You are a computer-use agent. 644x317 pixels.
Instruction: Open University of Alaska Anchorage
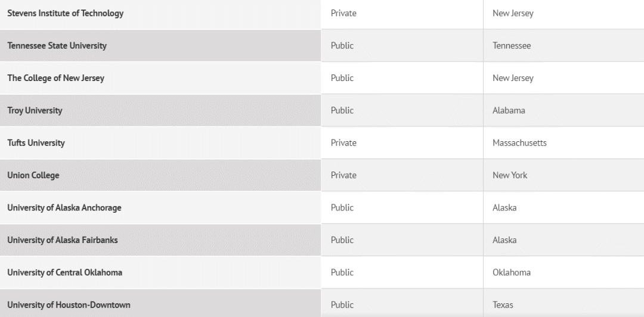(x=64, y=208)
